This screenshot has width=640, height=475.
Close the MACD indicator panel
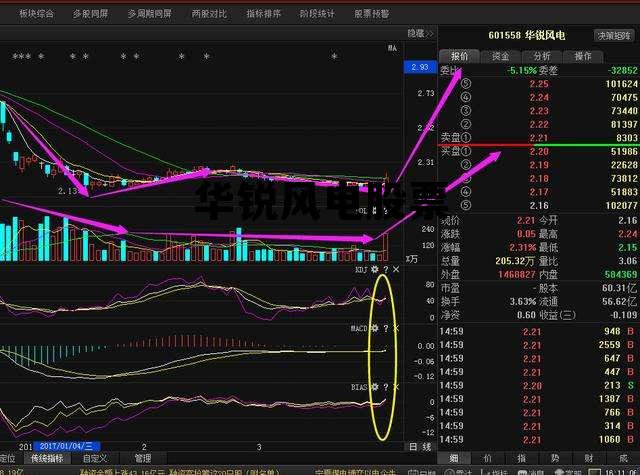coord(396,328)
